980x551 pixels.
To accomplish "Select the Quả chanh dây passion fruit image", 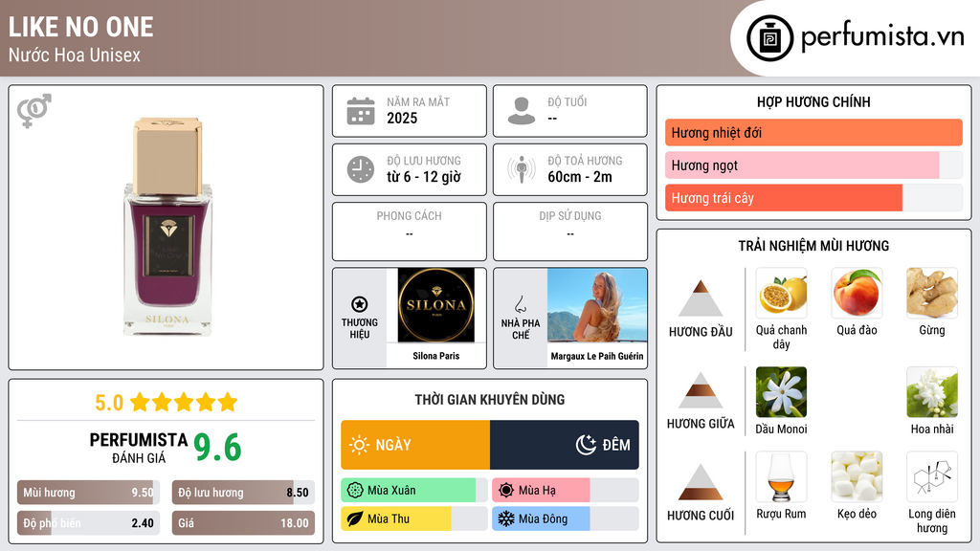I will 781,293.
